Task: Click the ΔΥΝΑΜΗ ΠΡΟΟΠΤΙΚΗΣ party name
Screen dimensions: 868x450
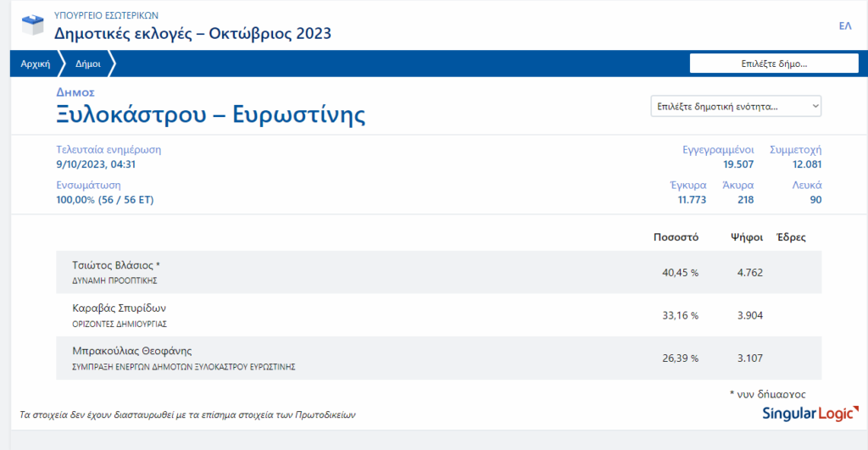Action: click(x=115, y=280)
